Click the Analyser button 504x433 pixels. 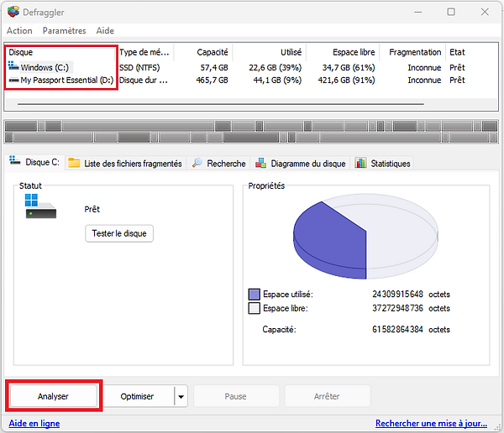tap(54, 396)
